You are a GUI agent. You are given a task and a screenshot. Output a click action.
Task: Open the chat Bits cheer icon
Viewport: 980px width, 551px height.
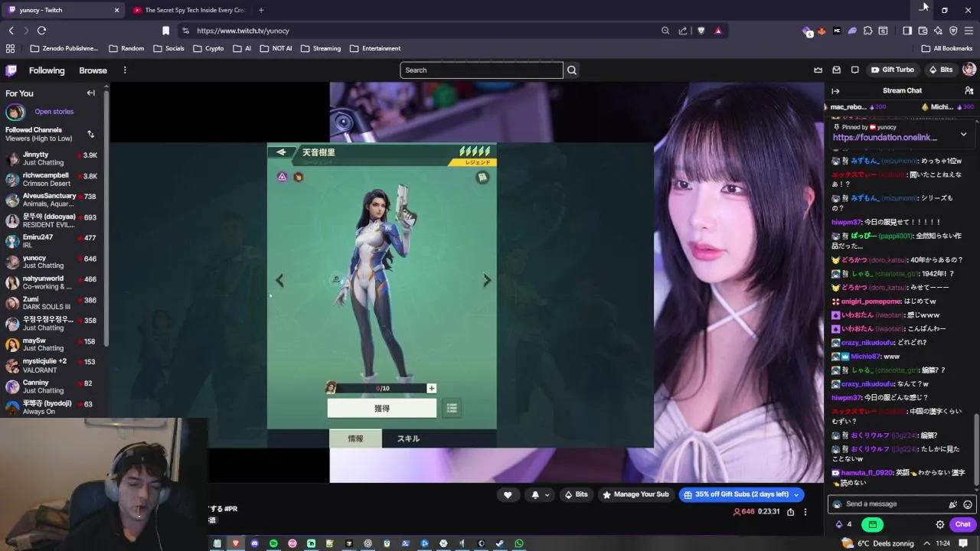tap(953, 504)
